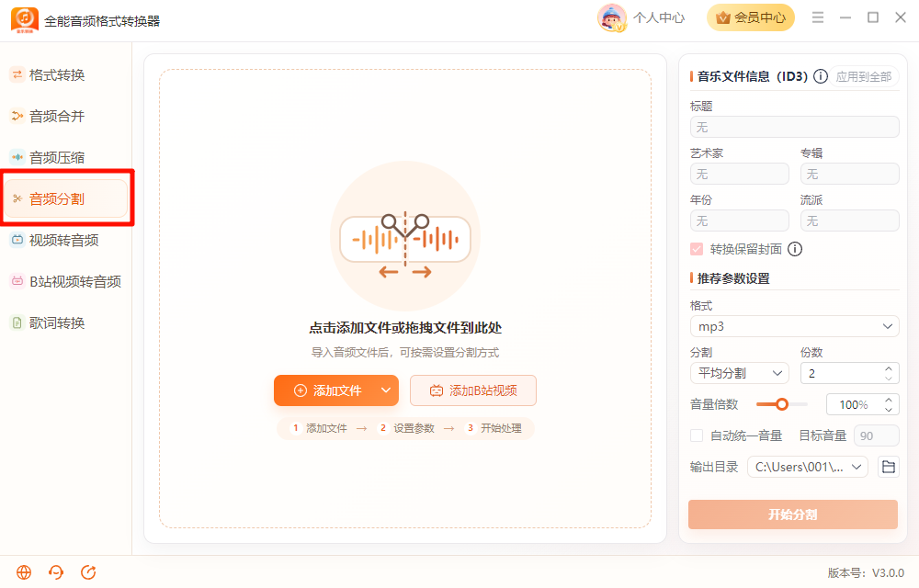The width and height of the screenshot is (919, 588).
Task: Click the volume 100% value field
Action: coord(854,404)
